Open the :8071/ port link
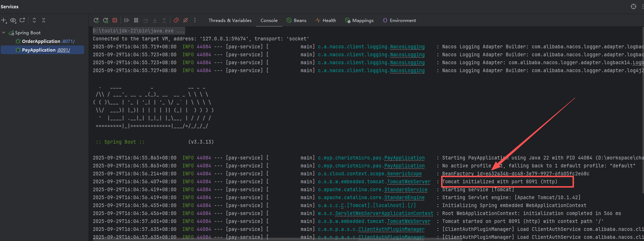 click(x=68, y=41)
